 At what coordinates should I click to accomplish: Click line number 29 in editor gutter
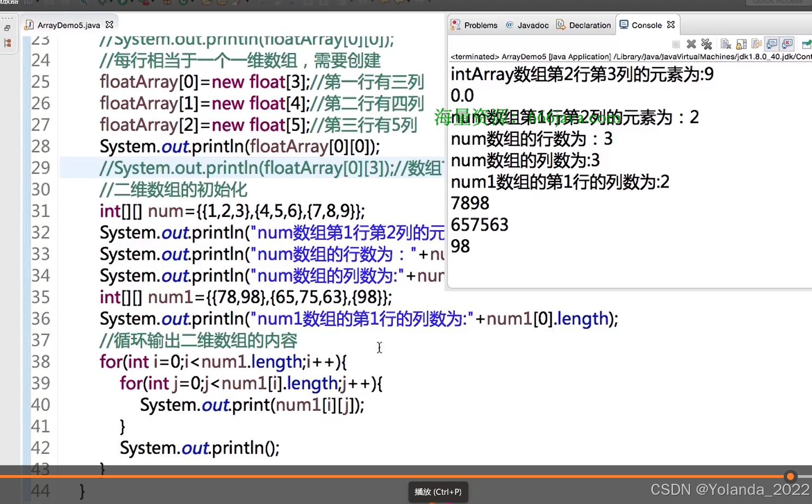pyautogui.click(x=40, y=168)
